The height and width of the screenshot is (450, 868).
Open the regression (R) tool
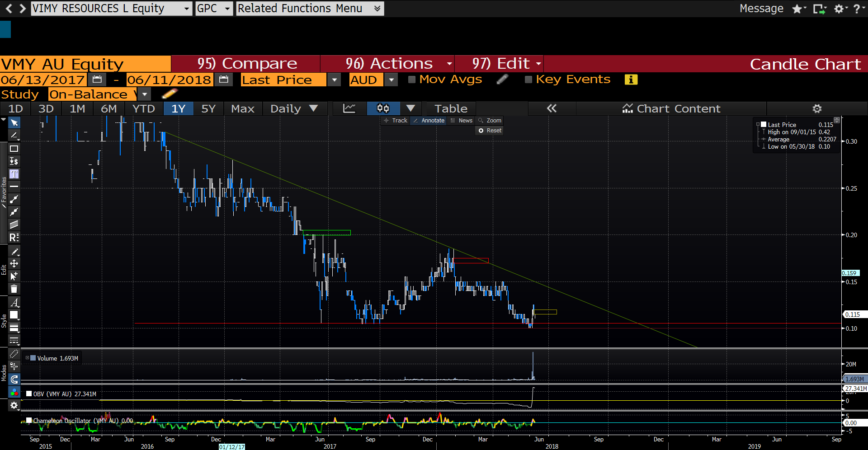click(x=14, y=237)
